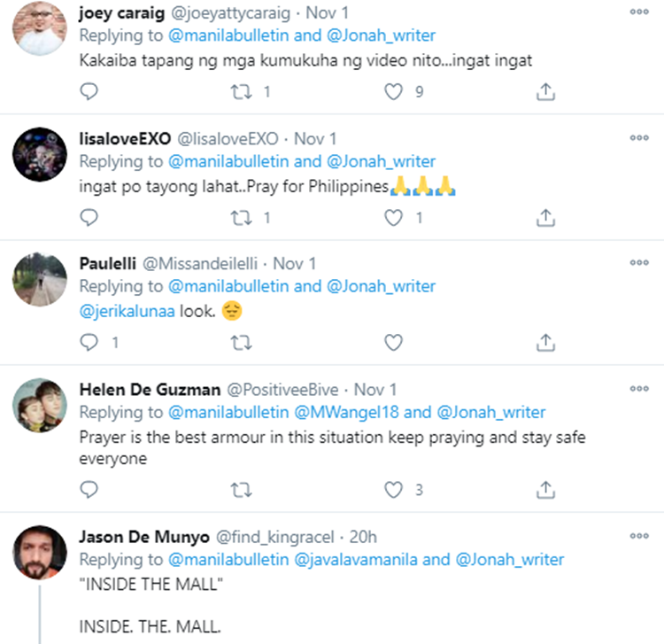Viewport: 664px width, 644px height.
Task: Reply to joey caraig's tweet
Action: pos(89,91)
